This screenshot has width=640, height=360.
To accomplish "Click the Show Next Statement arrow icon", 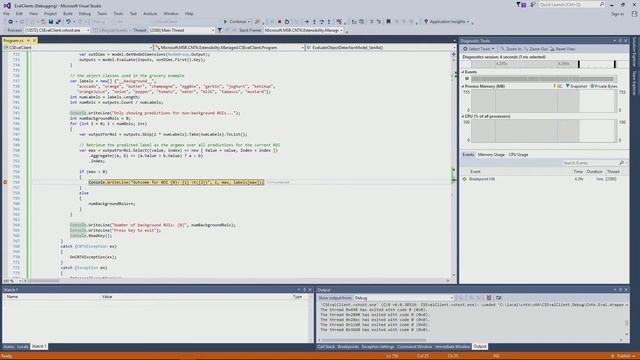I will pos(307,22).
